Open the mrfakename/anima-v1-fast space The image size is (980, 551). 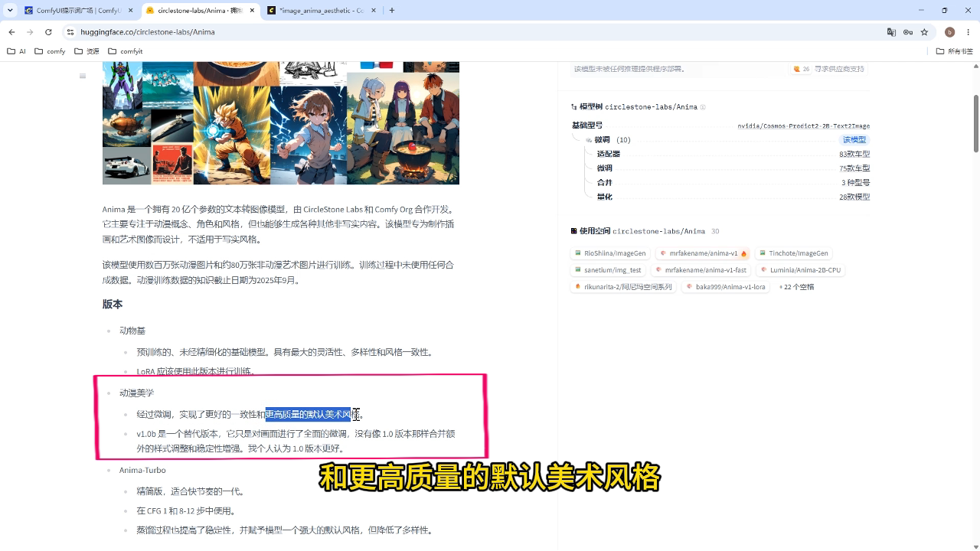pyautogui.click(x=703, y=270)
